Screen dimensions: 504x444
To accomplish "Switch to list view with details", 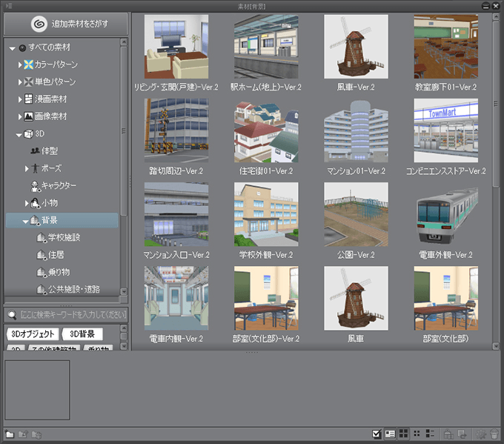I will pyautogui.click(x=431, y=434).
